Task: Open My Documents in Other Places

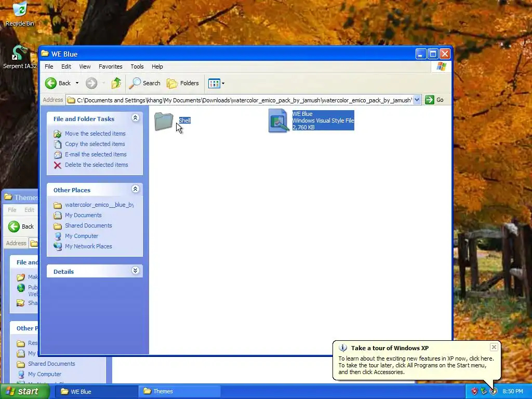Action: point(83,215)
